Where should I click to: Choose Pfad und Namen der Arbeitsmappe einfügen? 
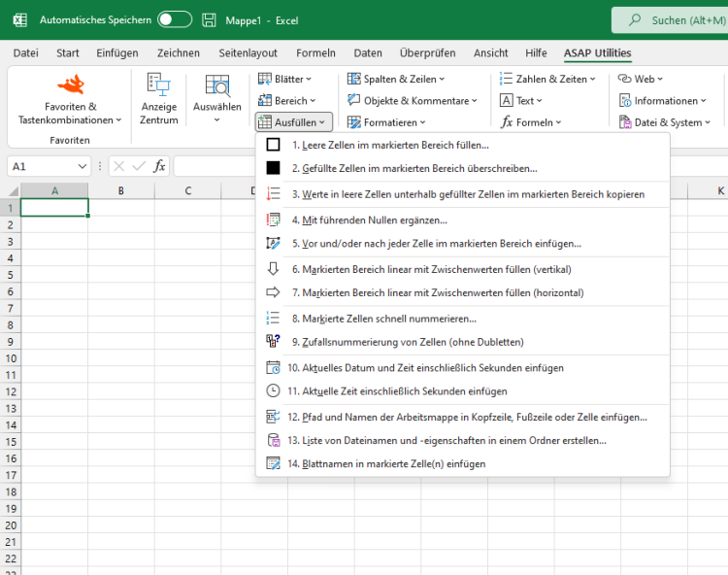pyautogui.click(x=462, y=417)
